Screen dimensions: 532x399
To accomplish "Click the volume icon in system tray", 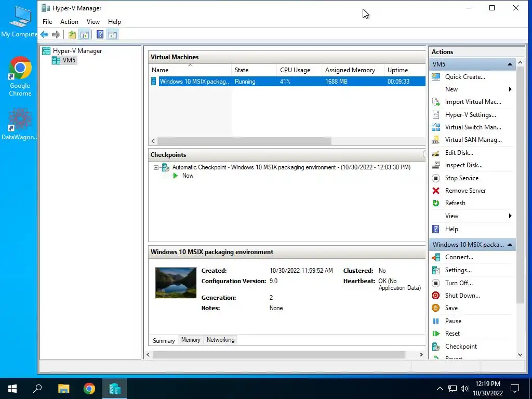I will 464,389.
